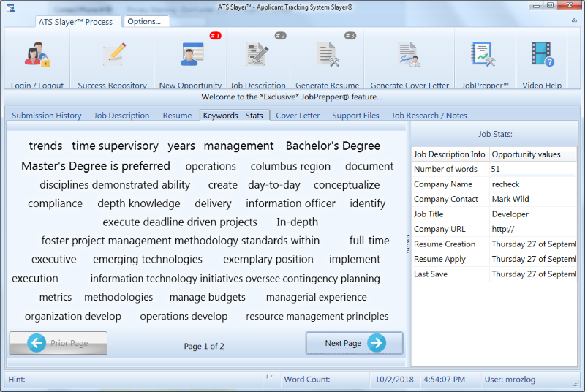The height and width of the screenshot is (392, 585).
Task: Select the Company Name value recheck
Action: tap(533, 184)
